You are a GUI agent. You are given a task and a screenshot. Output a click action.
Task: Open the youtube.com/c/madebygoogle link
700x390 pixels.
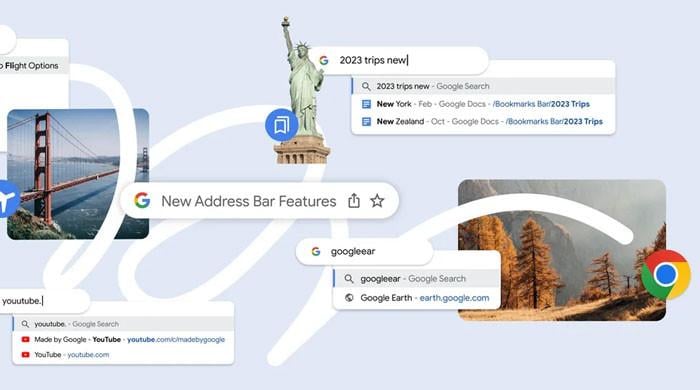[x=176, y=340]
